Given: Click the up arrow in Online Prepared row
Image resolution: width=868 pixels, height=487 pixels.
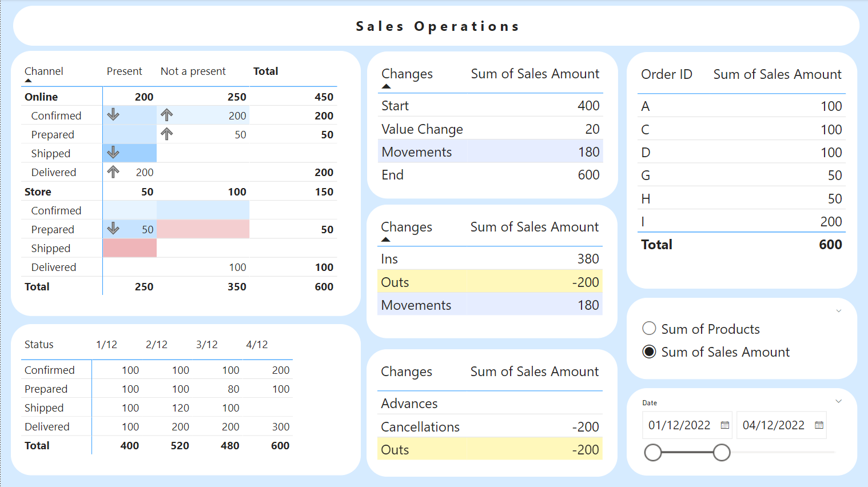Looking at the screenshot, I should [166, 134].
